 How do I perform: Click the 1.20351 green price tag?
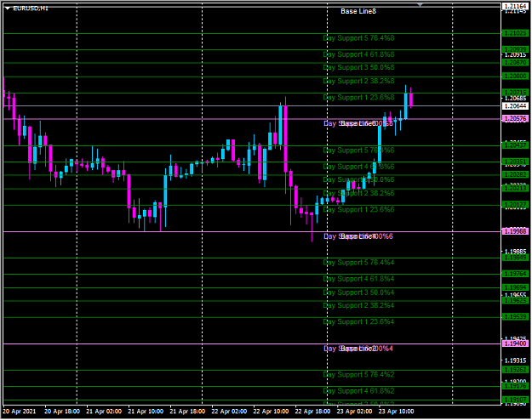[x=515, y=162]
